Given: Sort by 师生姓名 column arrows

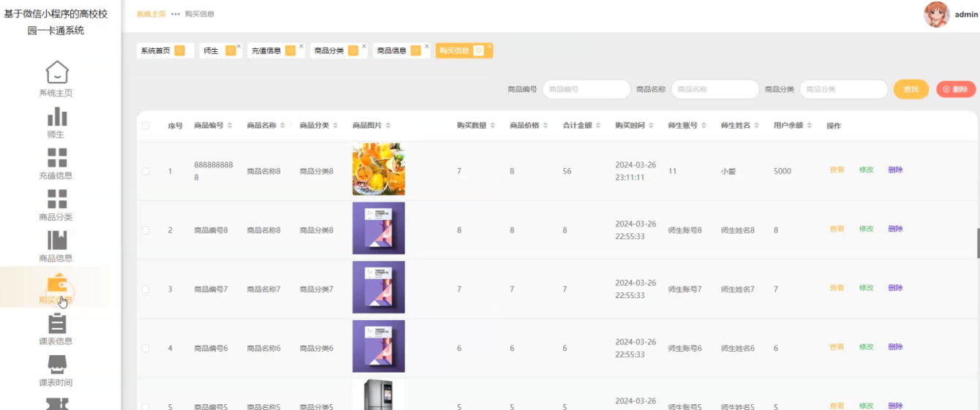Looking at the screenshot, I should point(756,126).
